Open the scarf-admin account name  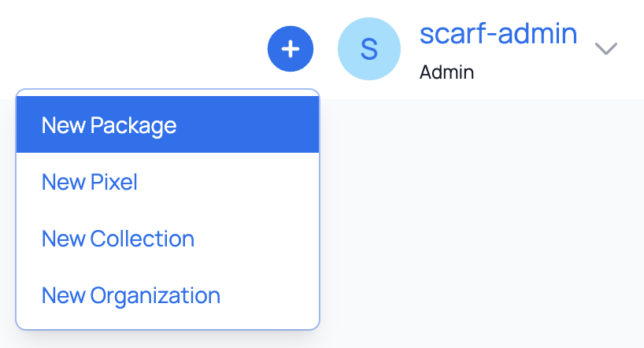(x=498, y=34)
